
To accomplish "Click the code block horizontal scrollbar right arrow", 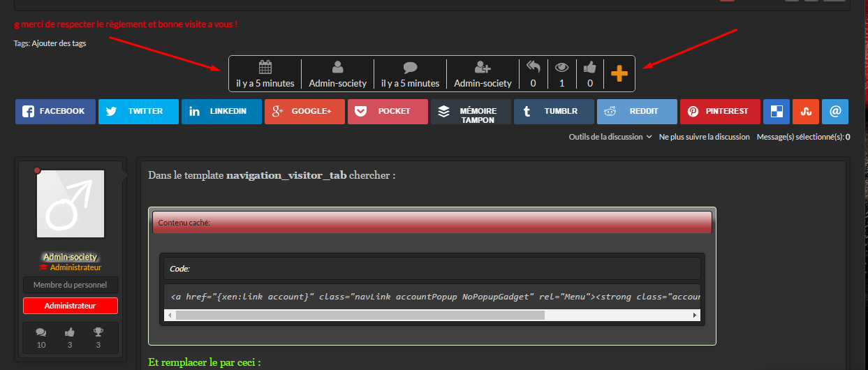I will click(695, 316).
